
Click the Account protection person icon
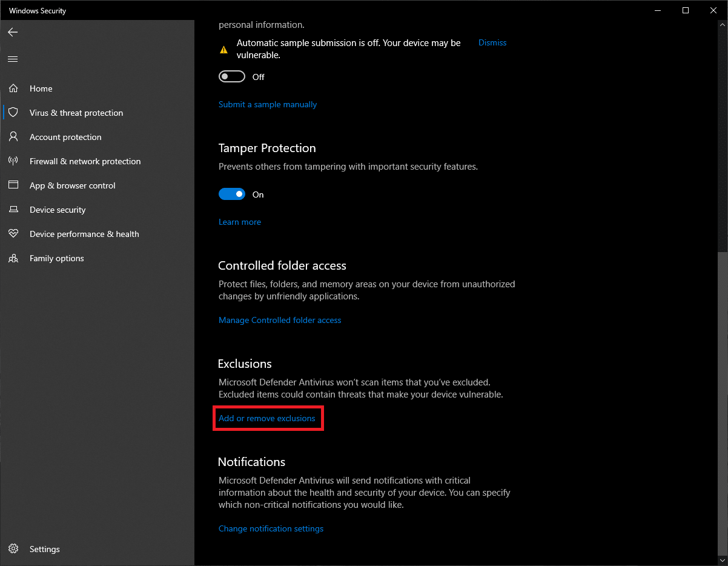[13, 137]
